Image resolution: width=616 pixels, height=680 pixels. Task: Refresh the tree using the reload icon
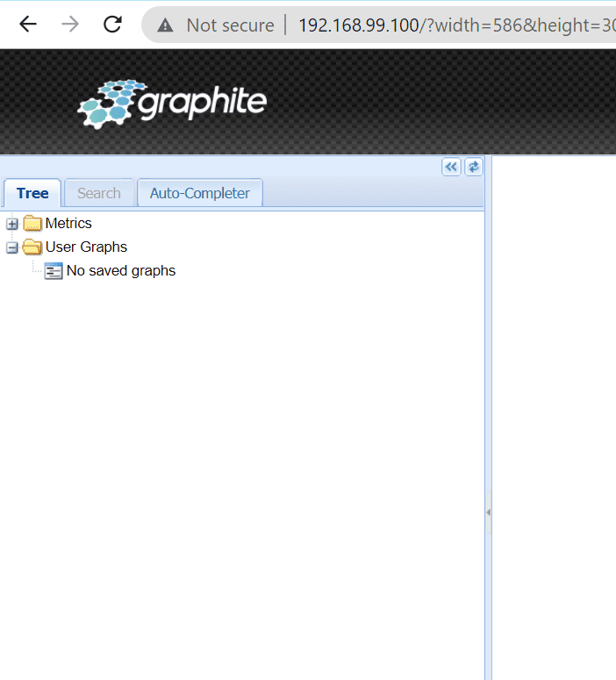(473, 167)
